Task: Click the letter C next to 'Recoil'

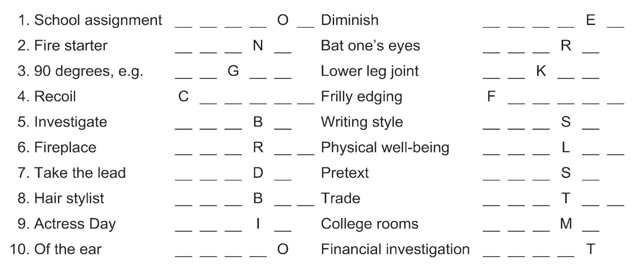Action: click(x=183, y=96)
